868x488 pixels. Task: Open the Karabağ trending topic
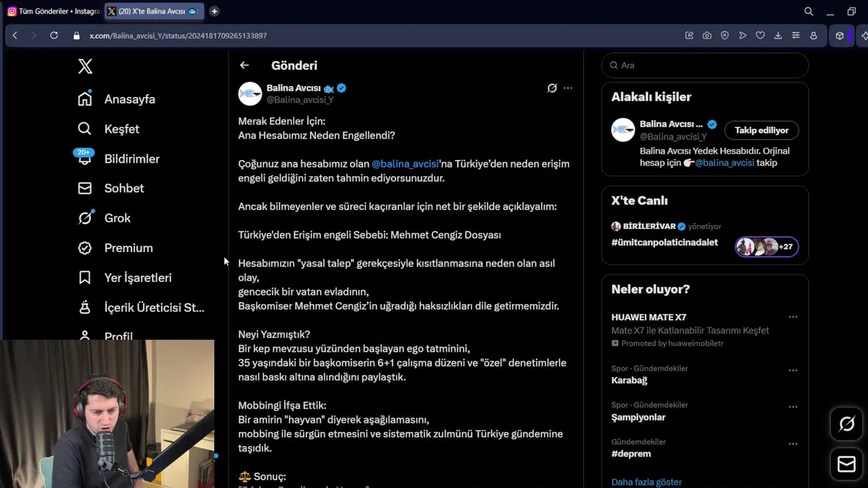pos(629,380)
